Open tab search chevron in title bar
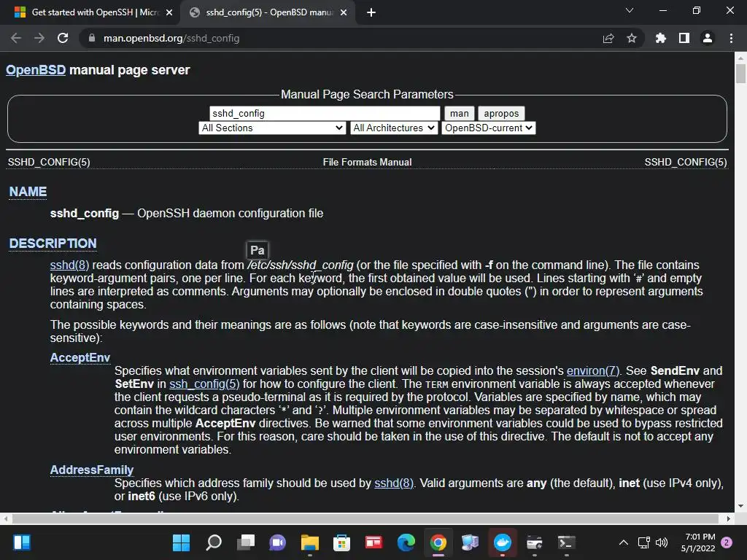The image size is (747, 560). point(630,10)
